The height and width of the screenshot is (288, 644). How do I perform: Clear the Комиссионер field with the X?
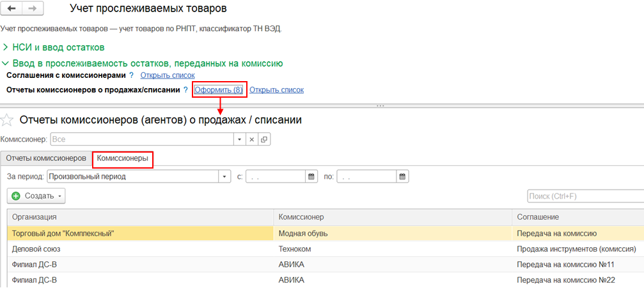tap(251, 139)
